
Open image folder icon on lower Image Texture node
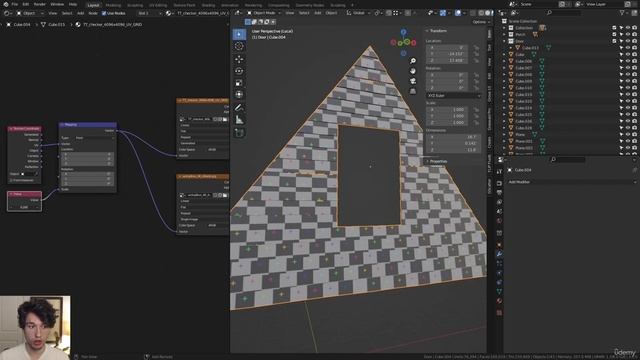point(225,195)
